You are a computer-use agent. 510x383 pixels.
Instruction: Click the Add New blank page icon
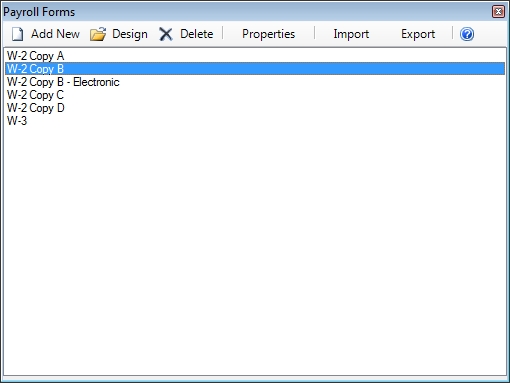17,34
